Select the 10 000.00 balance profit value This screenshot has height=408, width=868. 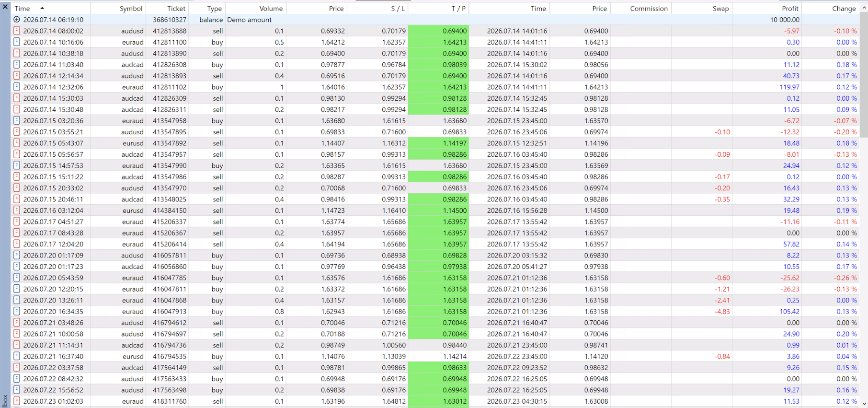click(785, 20)
